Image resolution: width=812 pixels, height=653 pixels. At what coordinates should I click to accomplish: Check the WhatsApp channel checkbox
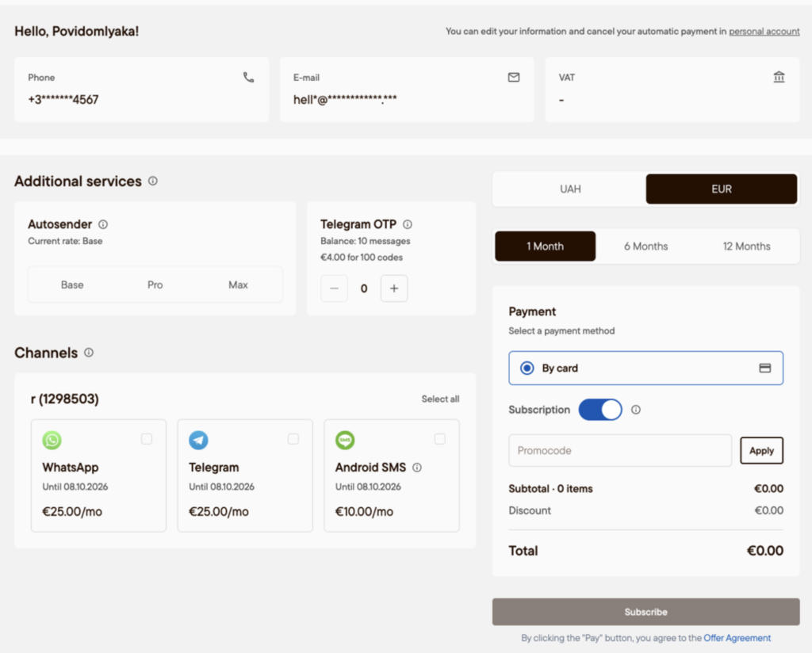pos(147,439)
